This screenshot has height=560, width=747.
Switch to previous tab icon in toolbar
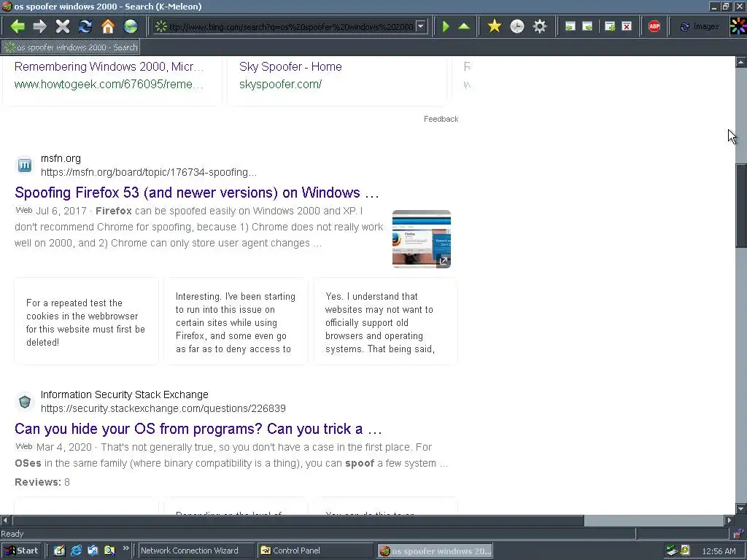pyautogui.click(x=570, y=27)
